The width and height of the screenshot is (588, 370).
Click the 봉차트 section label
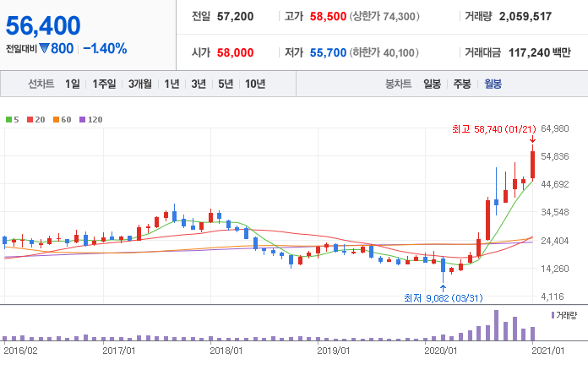(398, 84)
